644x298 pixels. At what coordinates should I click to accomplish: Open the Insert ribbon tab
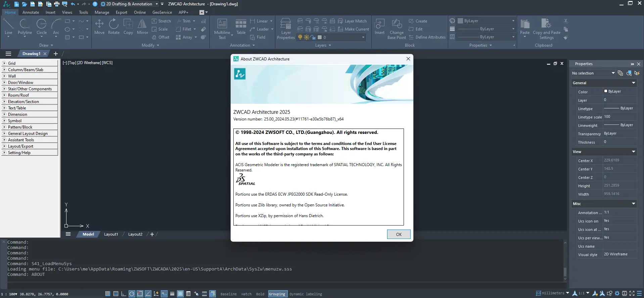point(51,12)
